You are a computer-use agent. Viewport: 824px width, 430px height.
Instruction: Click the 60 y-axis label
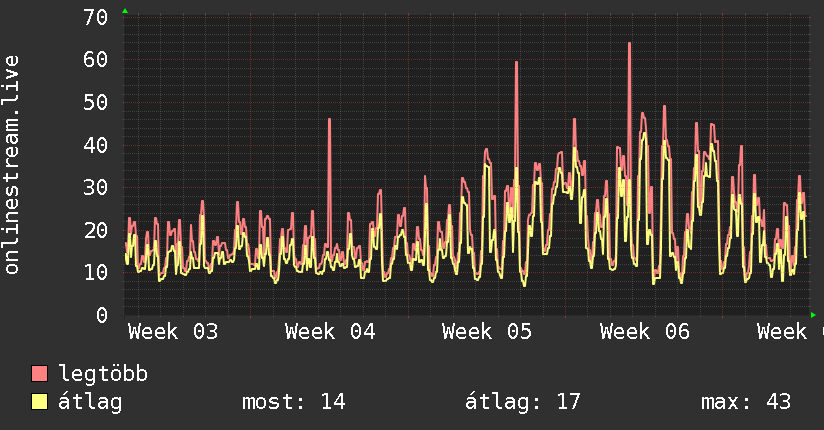point(96,59)
